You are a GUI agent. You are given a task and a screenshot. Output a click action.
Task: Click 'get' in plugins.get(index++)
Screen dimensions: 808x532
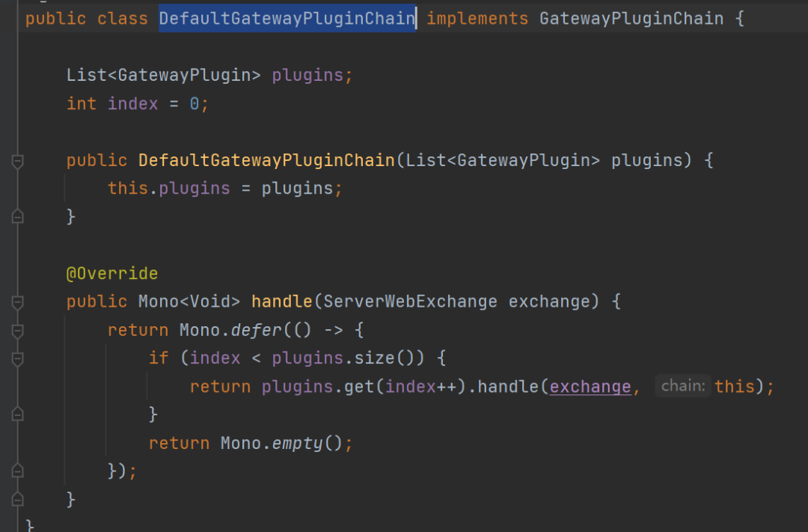pos(359,387)
